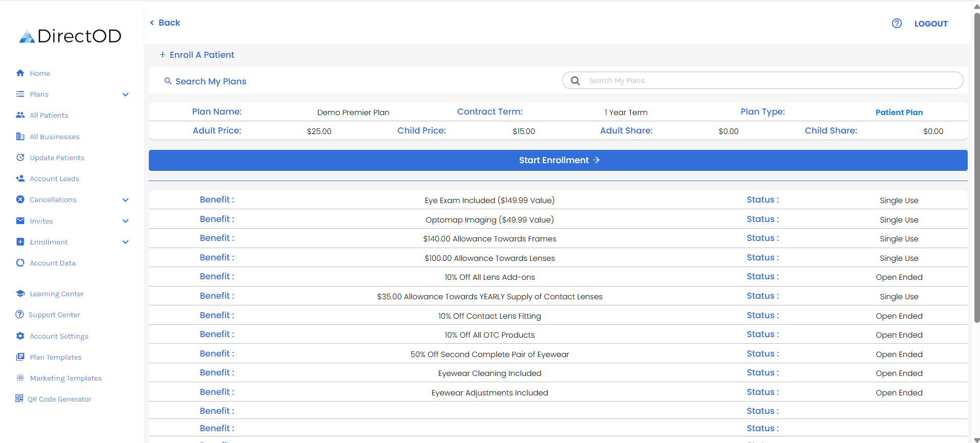Expand the Plans submenu chevron
The height and width of the screenshot is (443, 980).
pyautogui.click(x=125, y=95)
